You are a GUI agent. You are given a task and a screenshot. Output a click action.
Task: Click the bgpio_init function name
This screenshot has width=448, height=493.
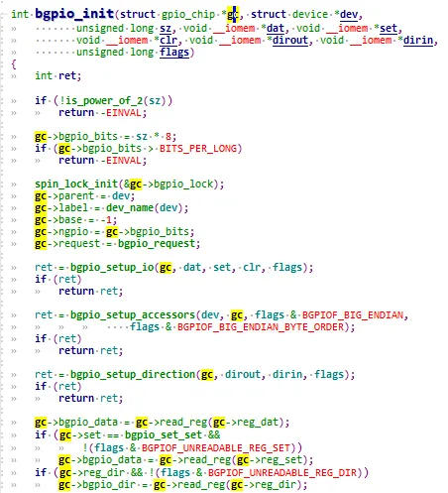[x=74, y=14]
